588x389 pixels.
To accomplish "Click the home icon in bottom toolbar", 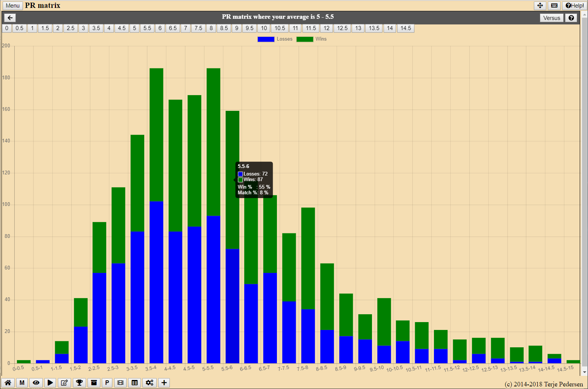I will point(8,383).
